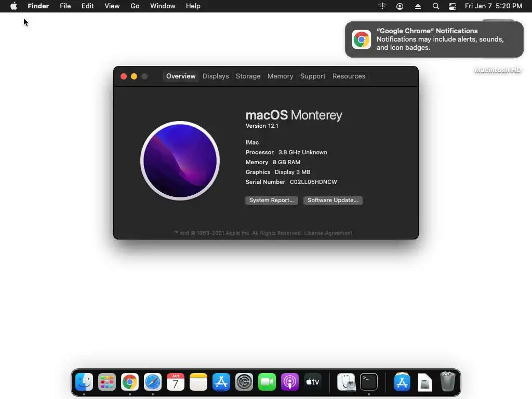532x399 pixels.
Task: Open Finder from the Dock
Action: click(x=84, y=382)
